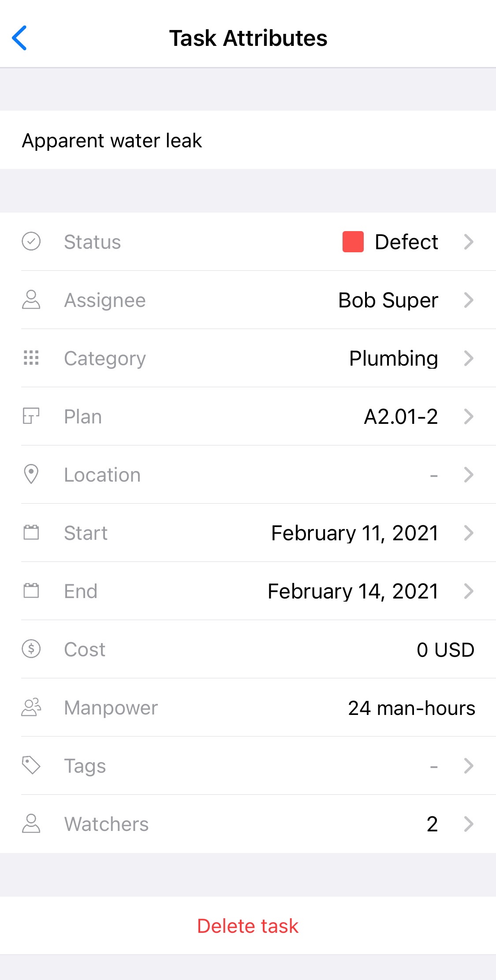Open the Category chevron next to Plumbing
The image size is (496, 980).
[469, 358]
